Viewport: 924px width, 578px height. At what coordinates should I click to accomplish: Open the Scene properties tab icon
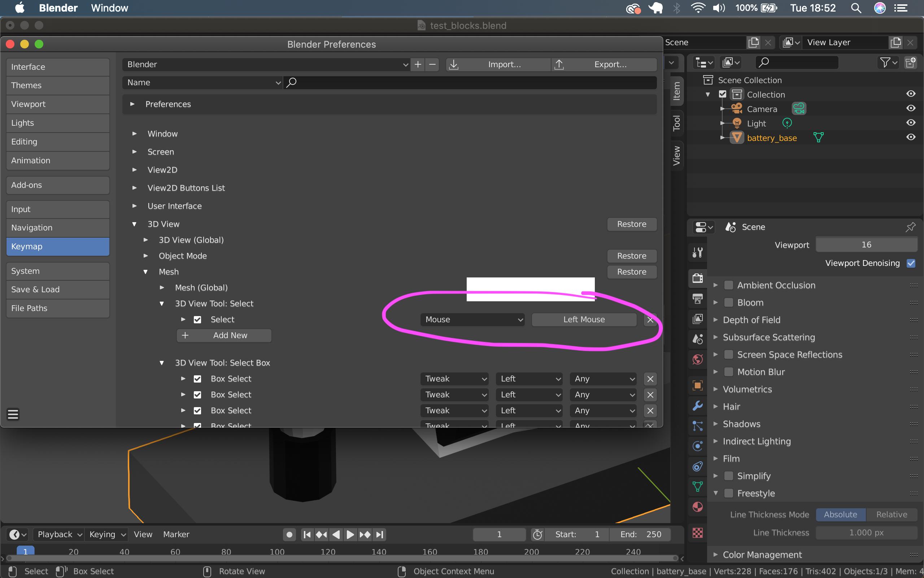click(698, 339)
